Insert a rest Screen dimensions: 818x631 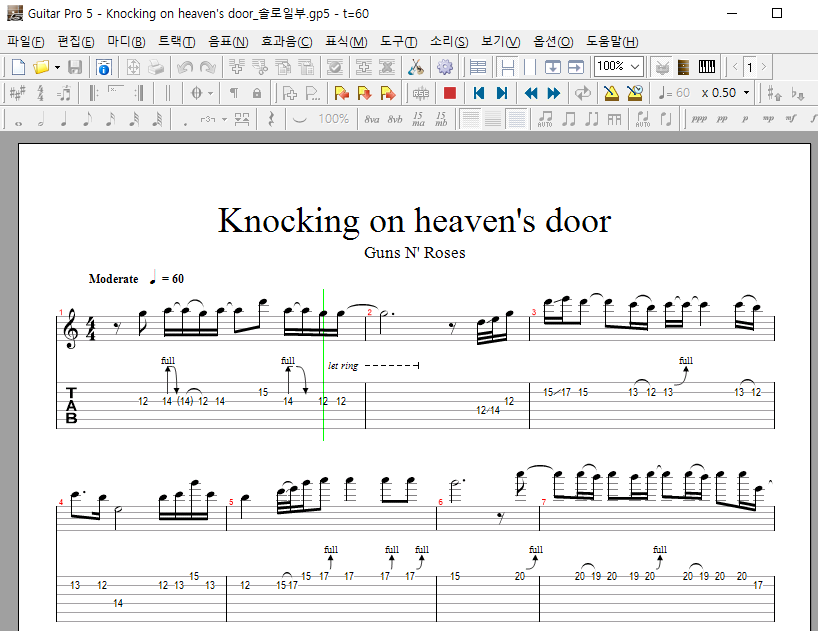[271, 120]
